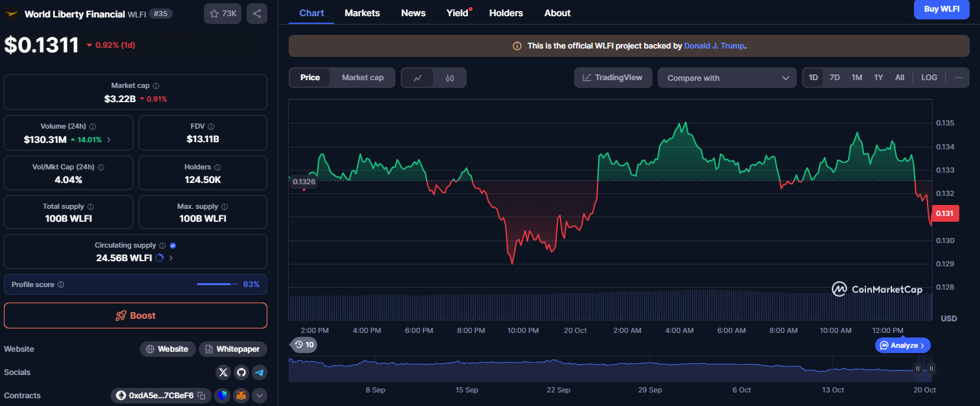Image resolution: width=980 pixels, height=406 pixels.
Task: Enable LOG scale on the chart
Action: click(929, 78)
